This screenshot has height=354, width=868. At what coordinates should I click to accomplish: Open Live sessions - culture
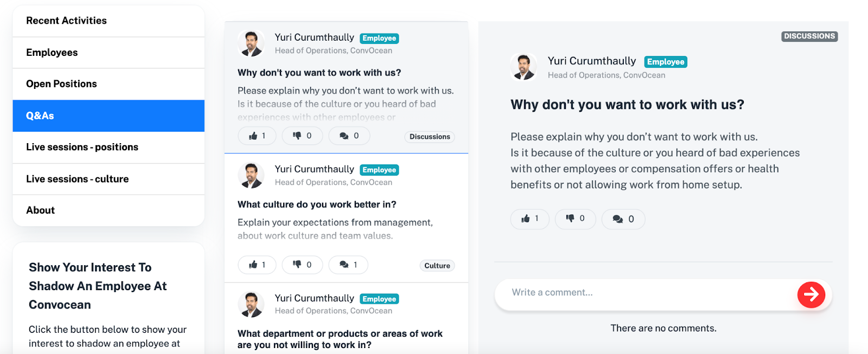coord(108,179)
